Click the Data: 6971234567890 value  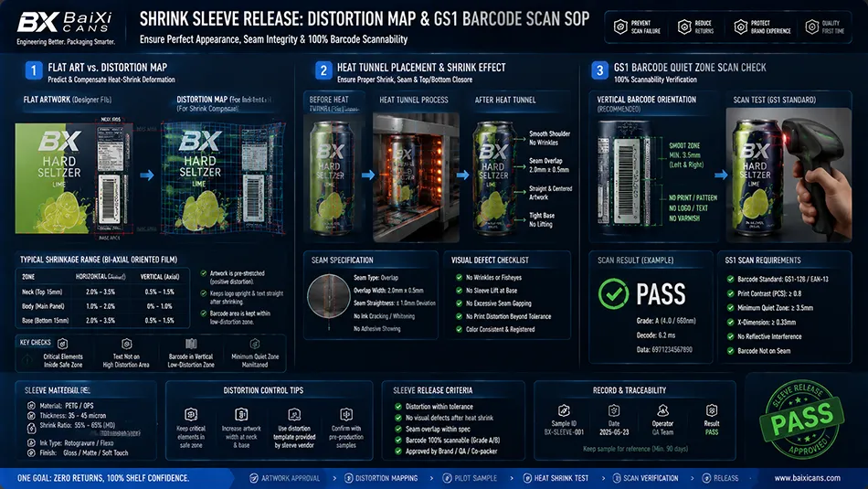[x=664, y=349]
